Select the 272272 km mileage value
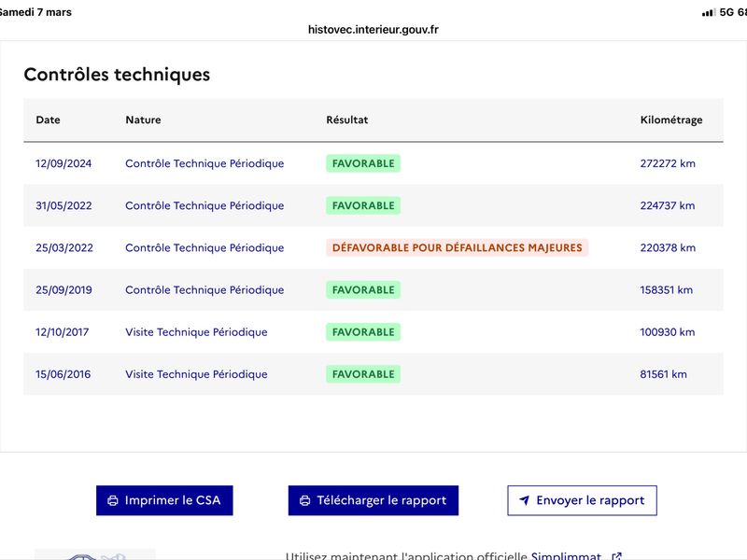This screenshot has height=560, width=747. (x=668, y=163)
